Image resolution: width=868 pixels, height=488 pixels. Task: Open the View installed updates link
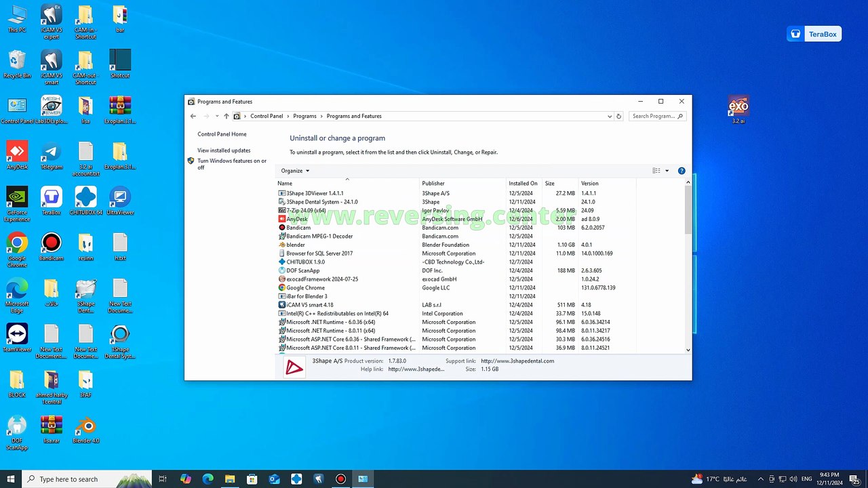(x=224, y=150)
